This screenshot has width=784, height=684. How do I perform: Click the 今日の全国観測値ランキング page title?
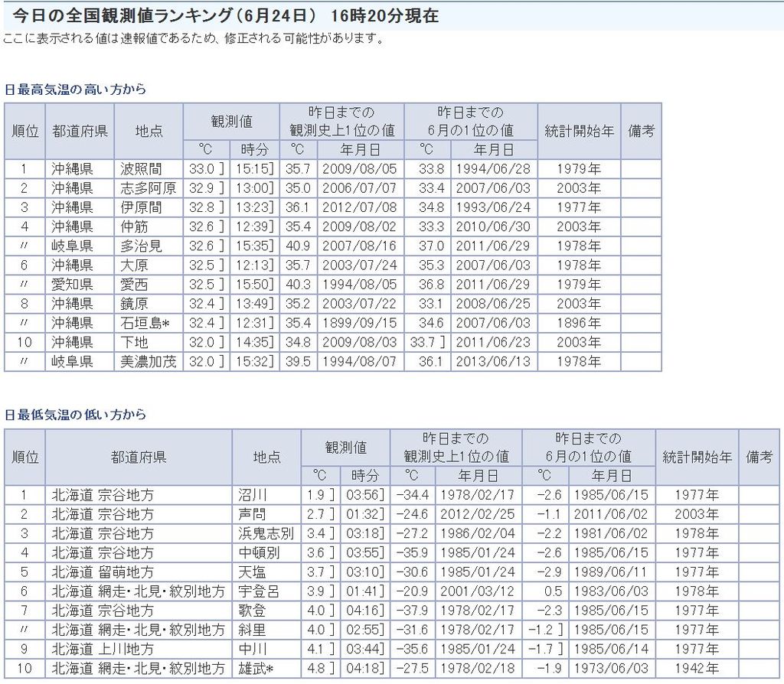click(226, 16)
